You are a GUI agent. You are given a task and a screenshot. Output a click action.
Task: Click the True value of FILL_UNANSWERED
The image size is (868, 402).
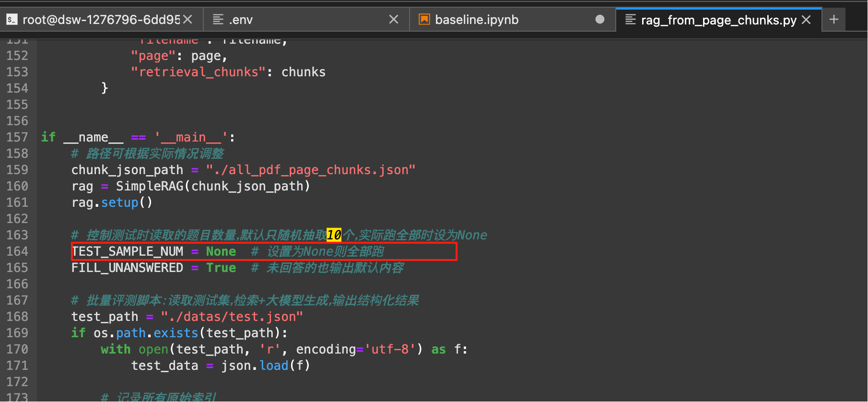(221, 268)
